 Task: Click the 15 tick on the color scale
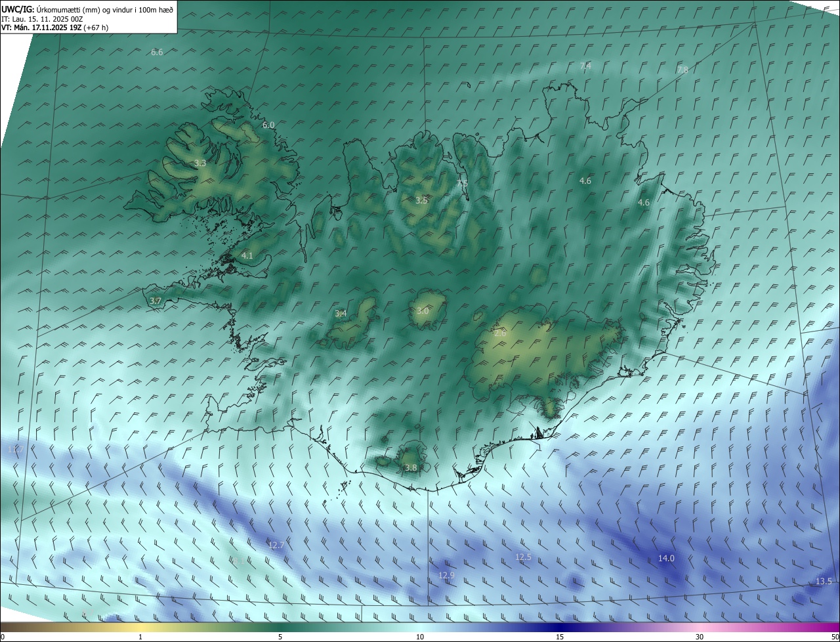pos(560,637)
